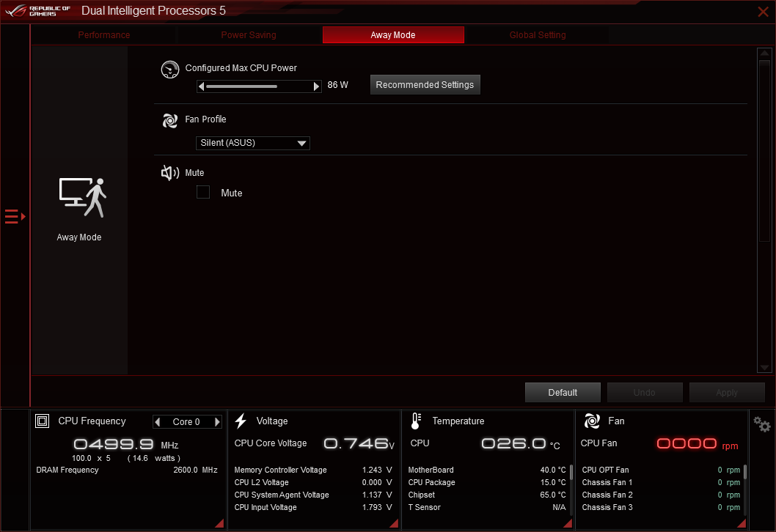This screenshot has height=532, width=776.
Task: Close the Dual Intelligent Processors 5 window
Action: point(763,12)
